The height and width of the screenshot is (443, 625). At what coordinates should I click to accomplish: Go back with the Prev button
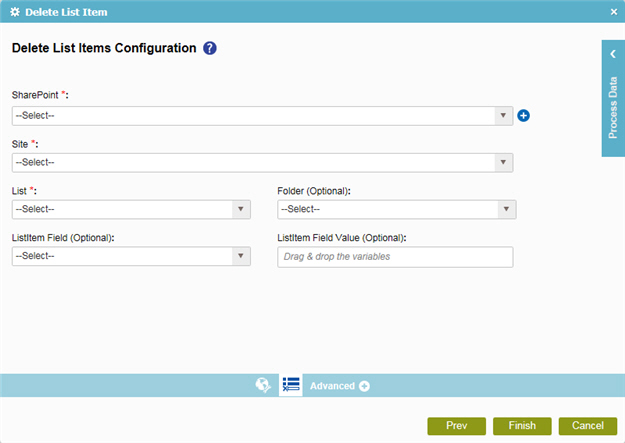click(x=457, y=426)
